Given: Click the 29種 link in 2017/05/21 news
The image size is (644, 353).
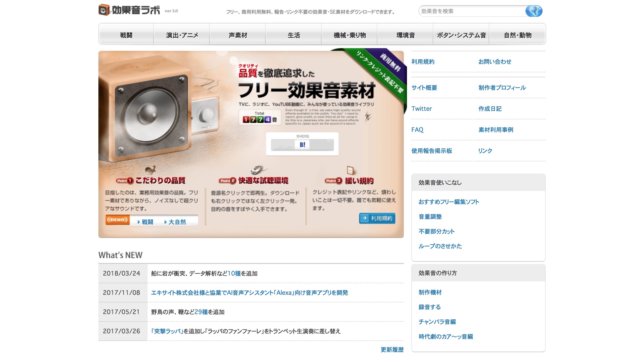Looking at the screenshot, I should [x=201, y=312].
